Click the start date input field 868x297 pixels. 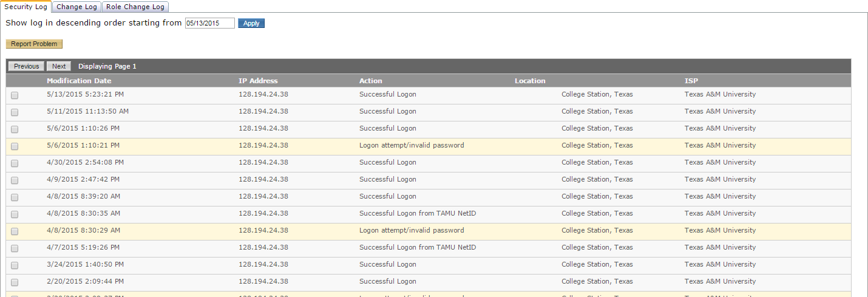click(x=209, y=23)
